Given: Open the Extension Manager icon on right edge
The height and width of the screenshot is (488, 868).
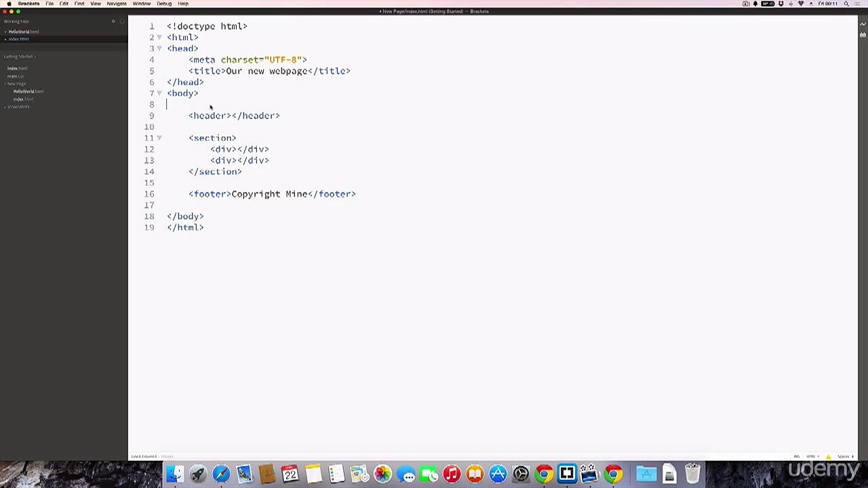Looking at the screenshot, I should pyautogui.click(x=863, y=35).
